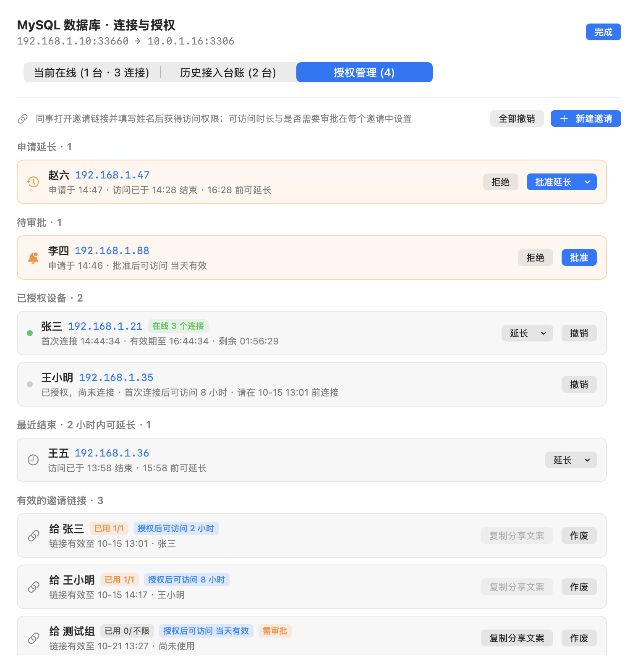Screen dimensions: 638x672
Task: Copy share text for 给 测试组 invitation
Action: point(517,638)
